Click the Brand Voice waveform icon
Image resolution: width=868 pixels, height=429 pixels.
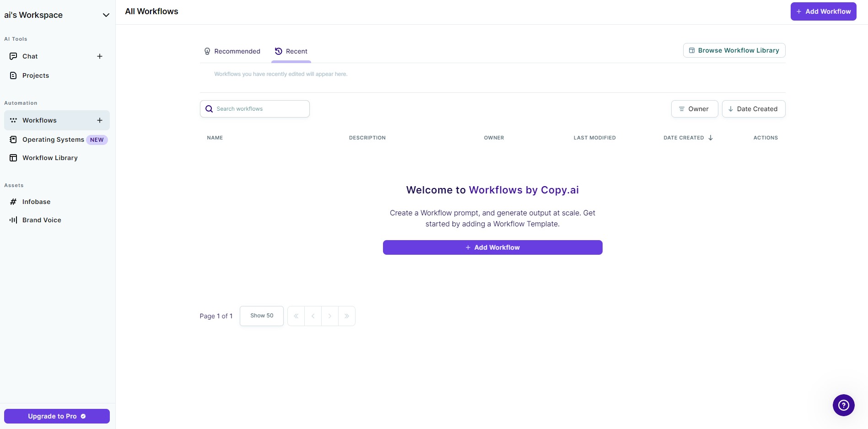point(13,220)
